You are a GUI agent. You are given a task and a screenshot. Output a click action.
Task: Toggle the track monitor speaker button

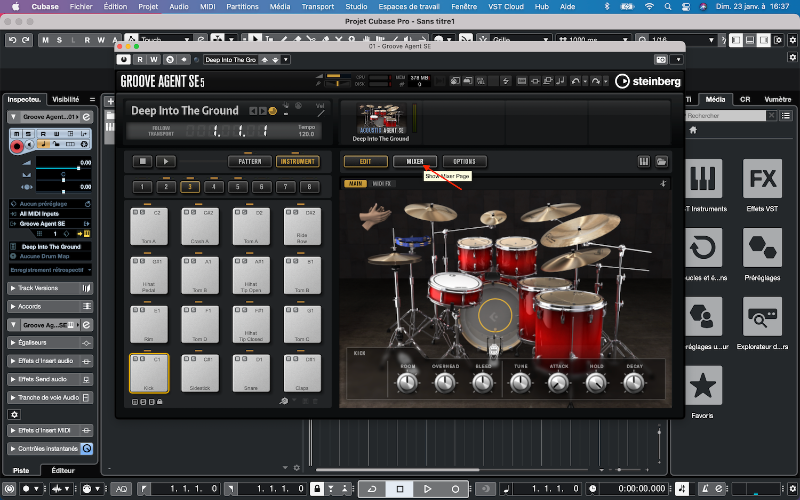click(x=30, y=144)
